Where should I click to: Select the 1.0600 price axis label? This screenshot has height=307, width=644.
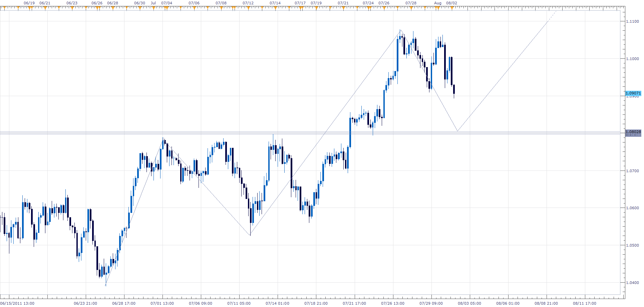tap(632, 208)
